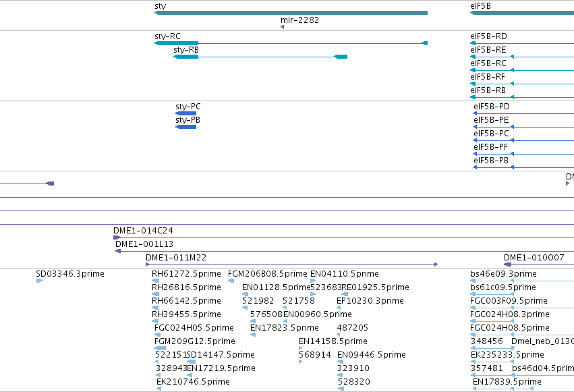The height and width of the screenshot is (392, 574).
Task: Click the SD14147.5prime EST
Action: coord(191,362)
